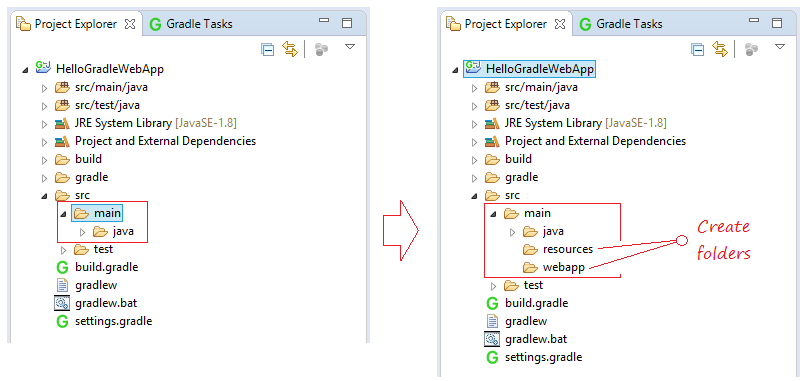Click settings.gradle icon in right panel
This screenshot has width=808, height=381.
click(492, 357)
